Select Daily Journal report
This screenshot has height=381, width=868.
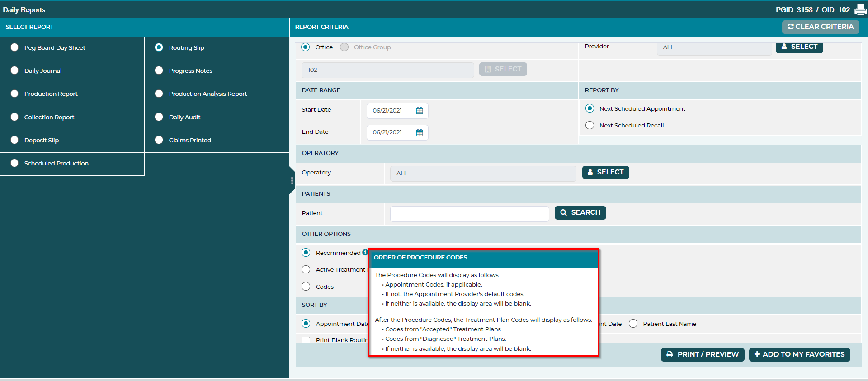(14, 71)
